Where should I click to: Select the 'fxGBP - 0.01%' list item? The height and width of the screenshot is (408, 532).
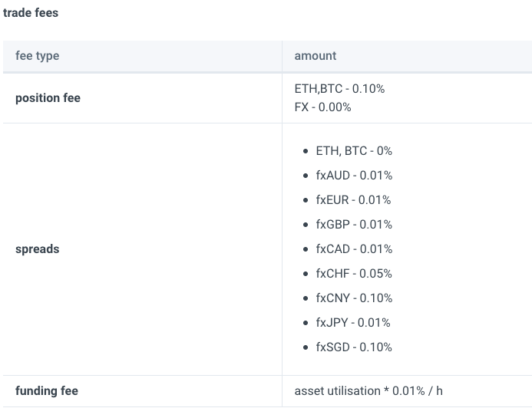click(x=354, y=225)
